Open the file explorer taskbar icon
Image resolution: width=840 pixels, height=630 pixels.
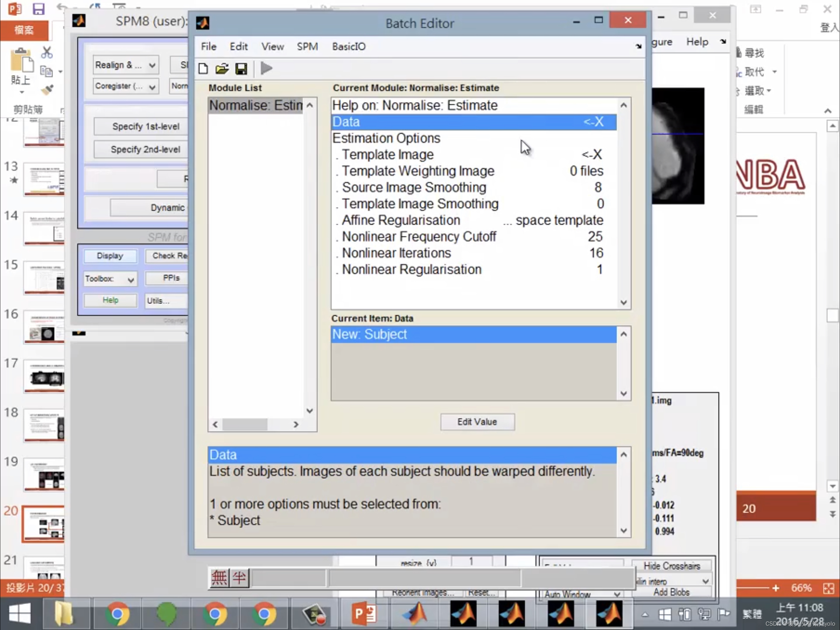click(63, 613)
